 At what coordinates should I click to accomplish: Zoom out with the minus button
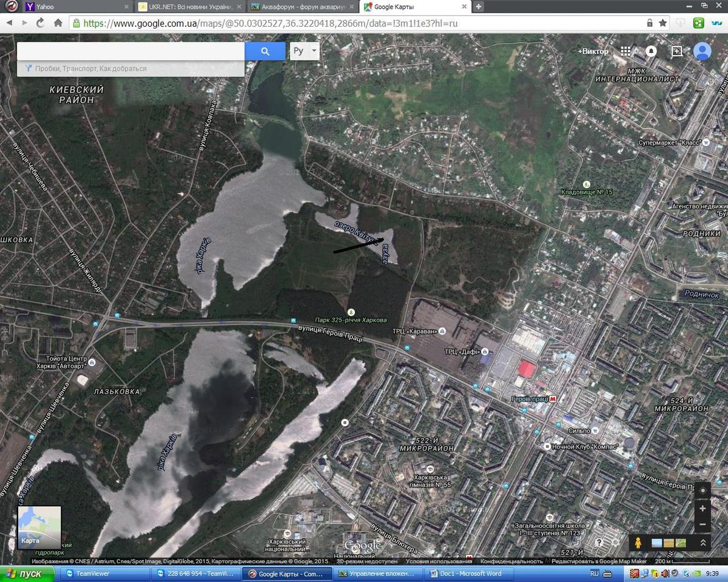tap(703, 524)
